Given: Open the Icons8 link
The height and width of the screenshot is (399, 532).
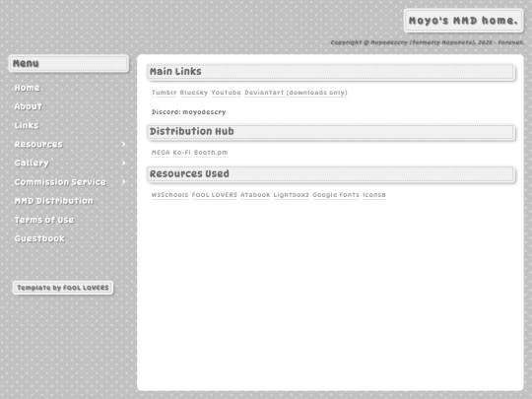Looking at the screenshot, I should tap(374, 195).
